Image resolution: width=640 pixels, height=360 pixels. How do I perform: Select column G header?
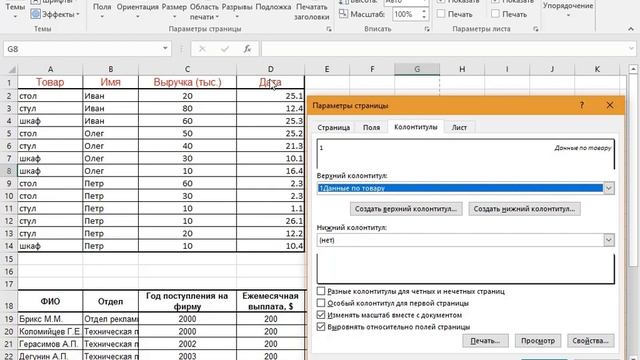tap(417, 69)
